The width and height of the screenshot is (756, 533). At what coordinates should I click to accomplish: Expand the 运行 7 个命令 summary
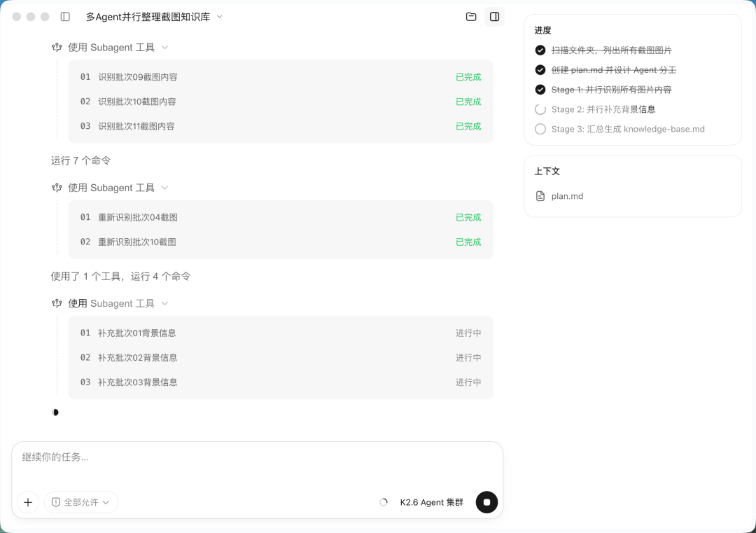point(80,160)
